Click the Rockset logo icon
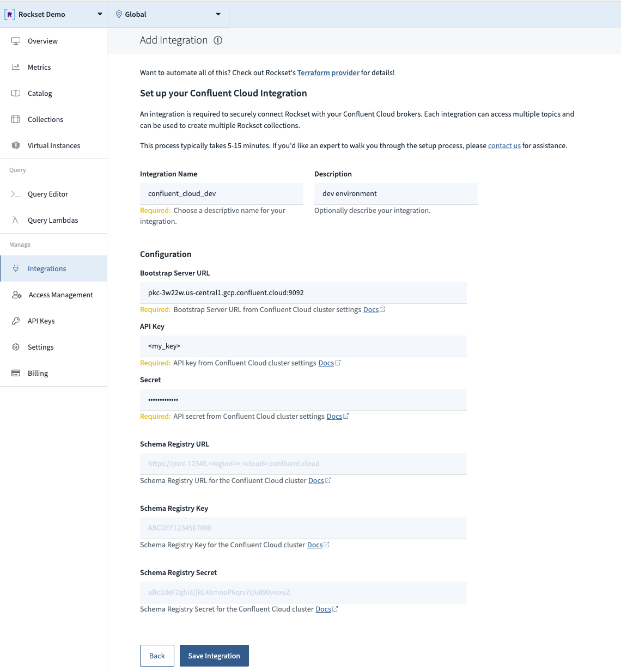Viewport: 621px width, 672px height. [x=10, y=15]
